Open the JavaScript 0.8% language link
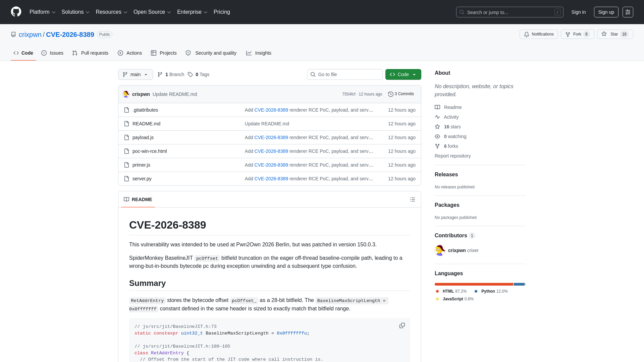 [x=455, y=299]
